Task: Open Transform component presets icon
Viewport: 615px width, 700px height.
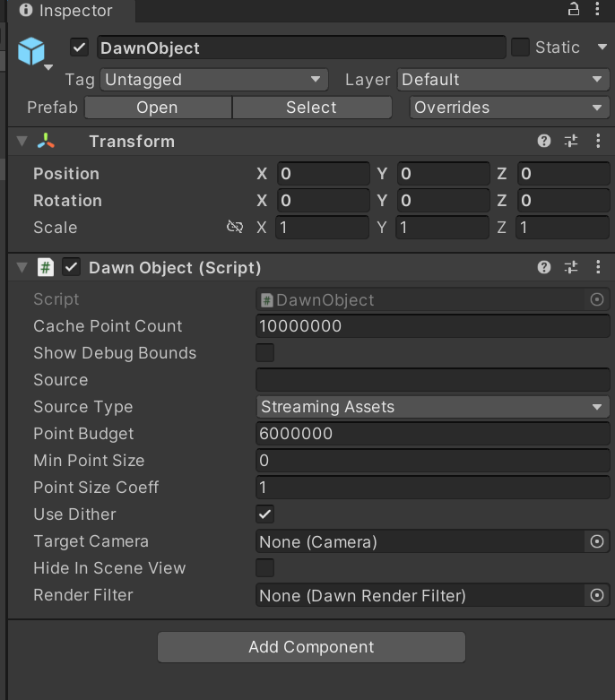Action: coord(571,142)
